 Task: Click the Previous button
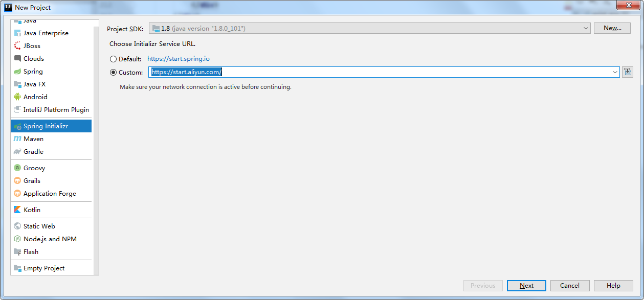(x=483, y=286)
